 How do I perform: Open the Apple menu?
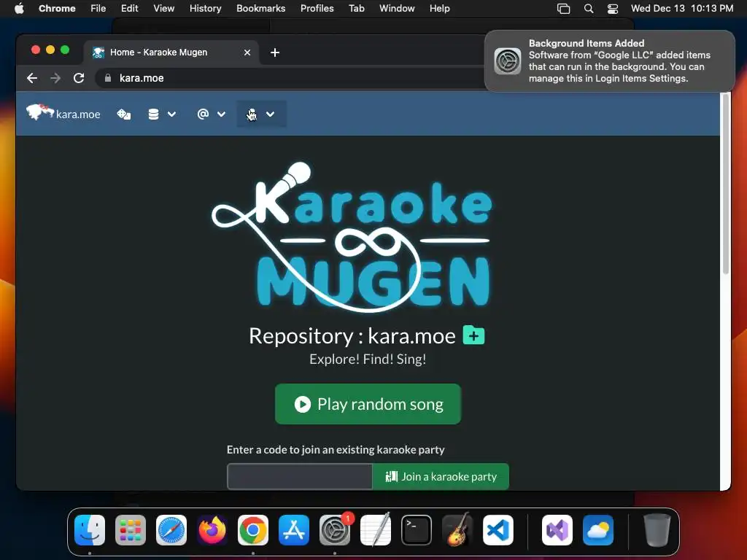(19, 8)
